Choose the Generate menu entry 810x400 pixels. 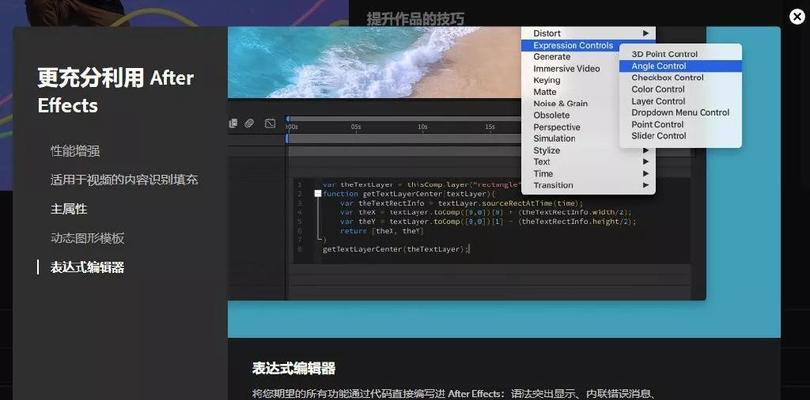552,57
